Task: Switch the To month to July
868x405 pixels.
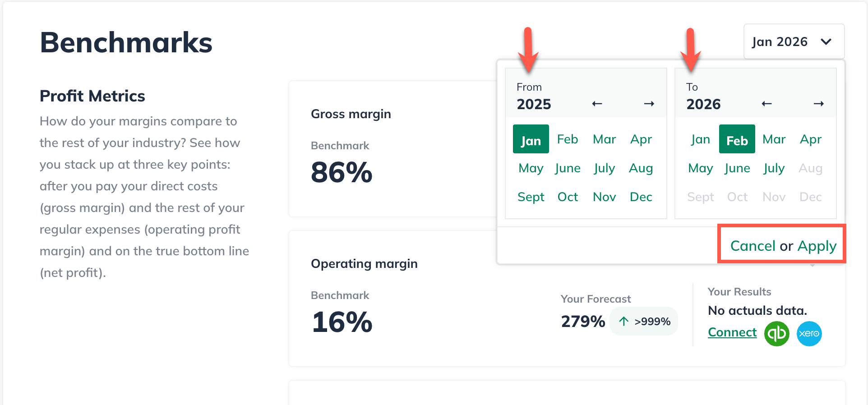Action: 773,168
